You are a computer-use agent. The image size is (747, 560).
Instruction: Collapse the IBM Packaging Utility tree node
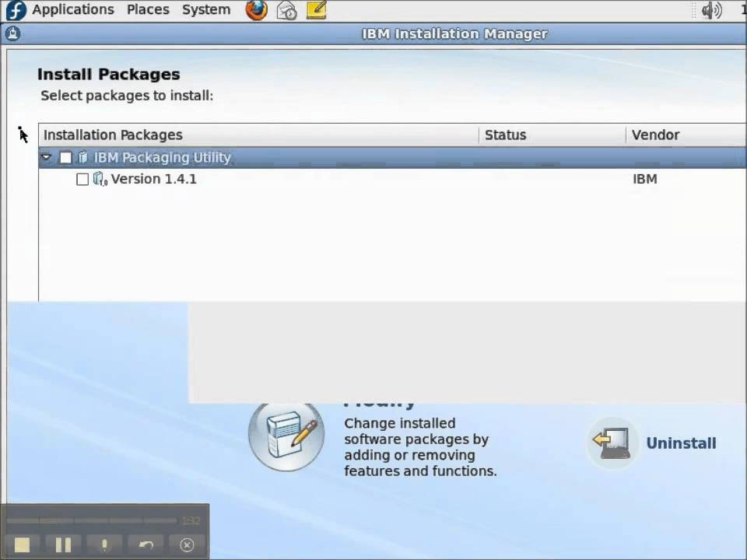click(46, 156)
